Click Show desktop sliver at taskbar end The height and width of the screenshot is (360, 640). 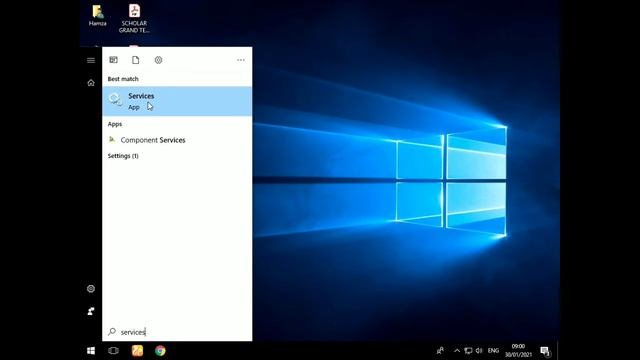pos(558,351)
